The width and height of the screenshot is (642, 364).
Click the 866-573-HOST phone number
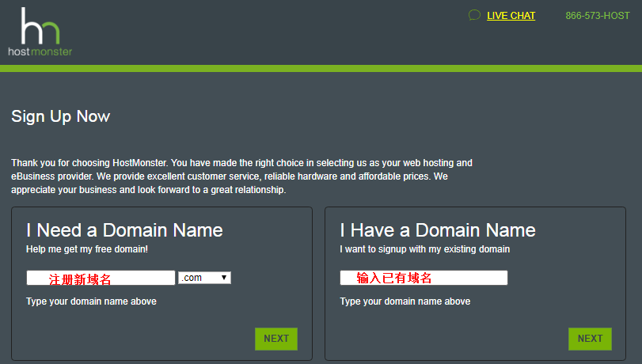(597, 16)
